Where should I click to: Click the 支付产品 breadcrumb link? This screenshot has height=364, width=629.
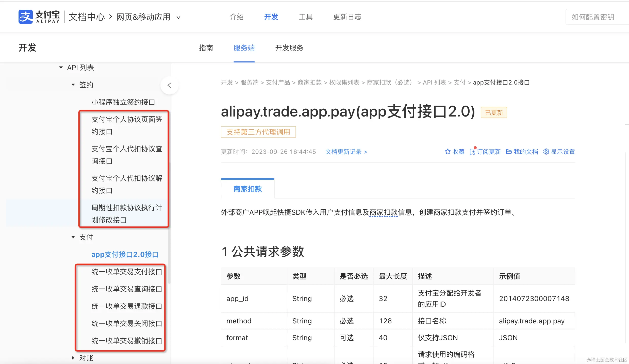pos(278,82)
